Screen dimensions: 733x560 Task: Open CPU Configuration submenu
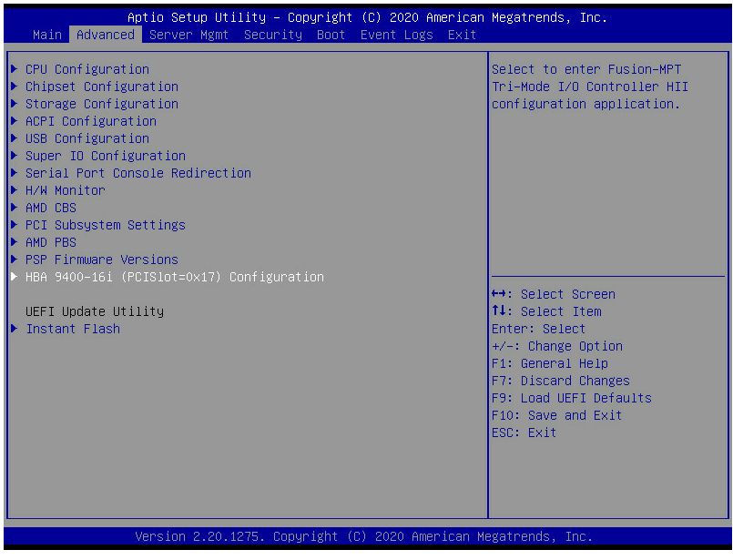pyautogui.click(x=87, y=69)
